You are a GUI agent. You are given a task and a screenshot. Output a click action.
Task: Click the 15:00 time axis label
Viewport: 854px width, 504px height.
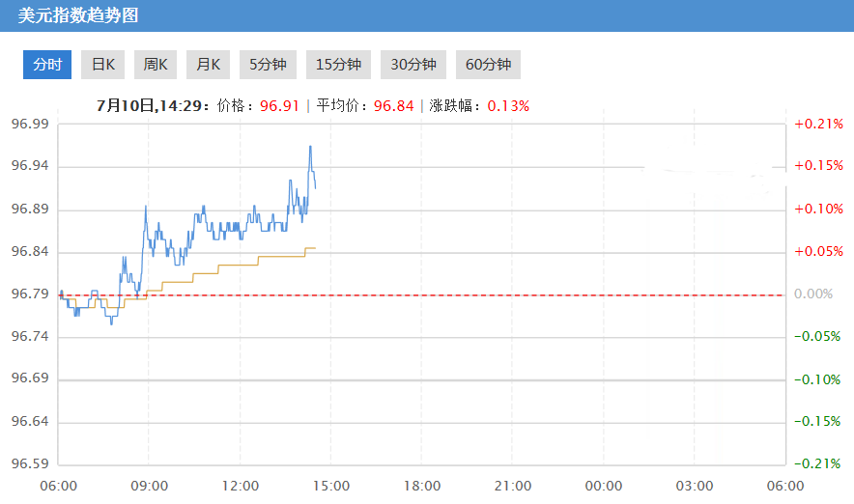pyautogui.click(x=331, y=486)
